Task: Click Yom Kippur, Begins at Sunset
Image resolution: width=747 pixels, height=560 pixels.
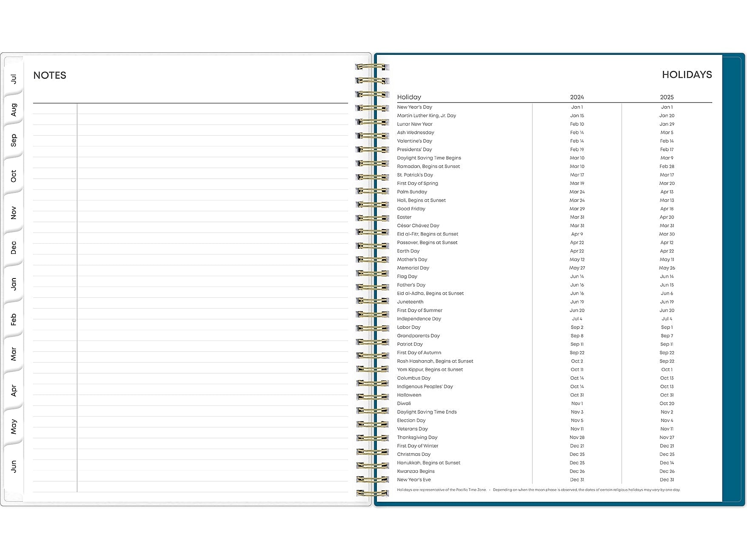Action: coord(430,370)
